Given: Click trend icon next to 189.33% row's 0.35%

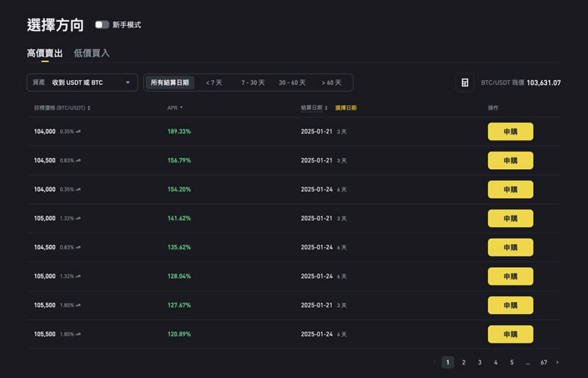Looking at the screenshot, I should point(78,132).
